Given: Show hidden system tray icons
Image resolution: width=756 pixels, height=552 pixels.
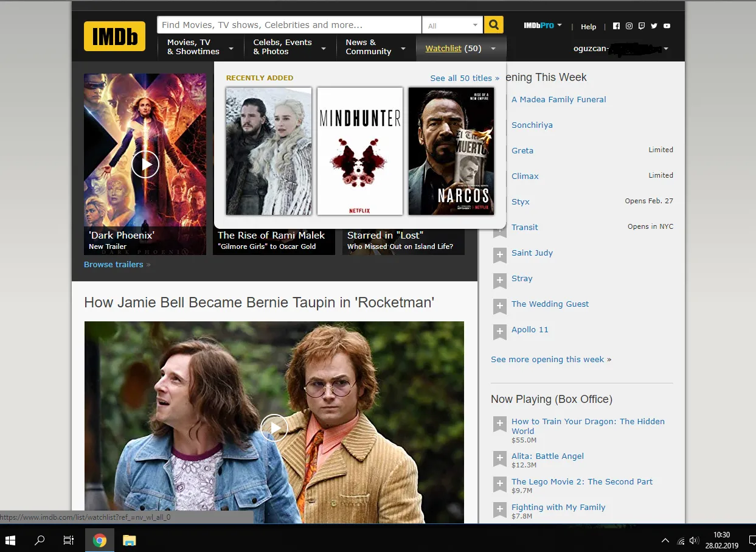Looking at the screenshot, I should pyautogui.click(x=665, y=540).
